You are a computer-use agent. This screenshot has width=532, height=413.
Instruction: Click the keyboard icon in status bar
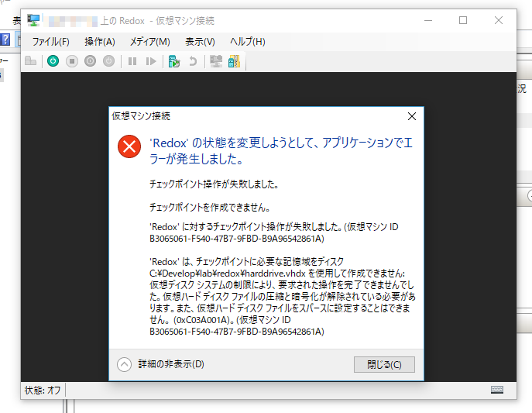click(497, 390)
